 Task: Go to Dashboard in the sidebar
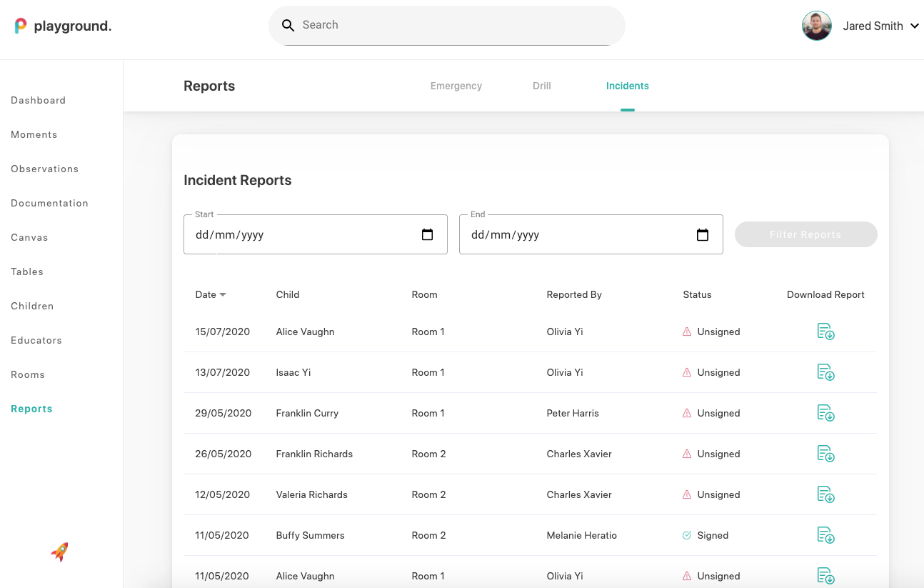[38, 100]
